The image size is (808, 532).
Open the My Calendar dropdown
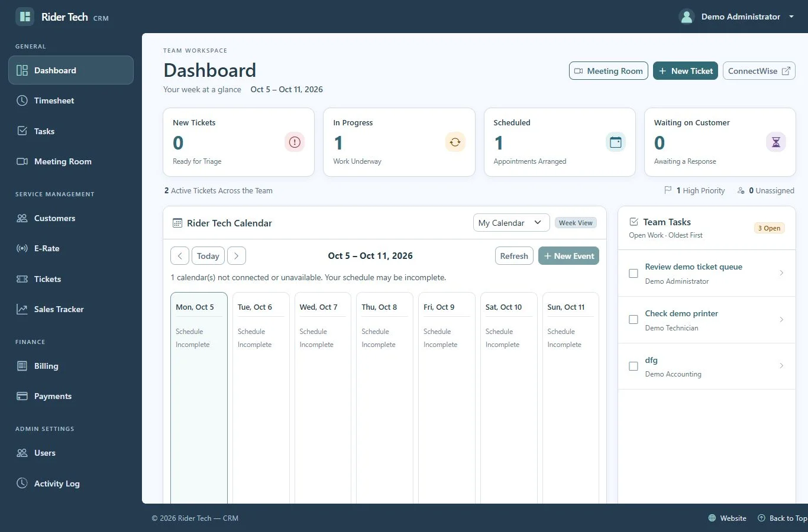[x=511, y=223]
